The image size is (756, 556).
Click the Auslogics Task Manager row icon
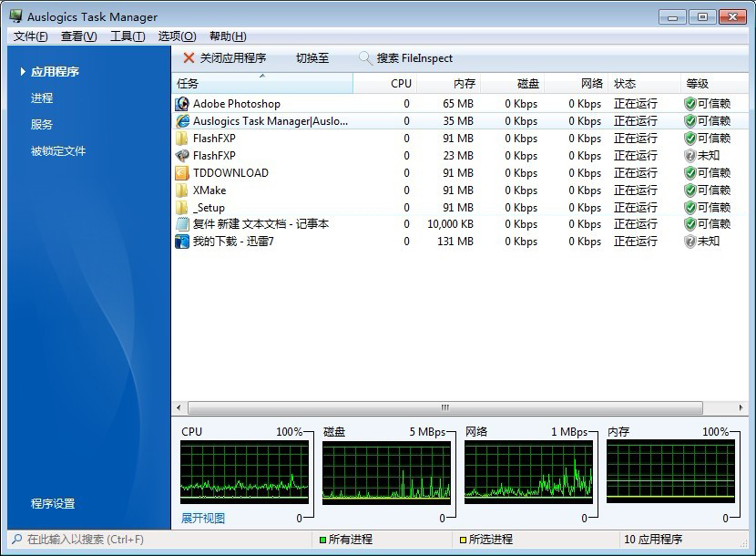(182, 121)
